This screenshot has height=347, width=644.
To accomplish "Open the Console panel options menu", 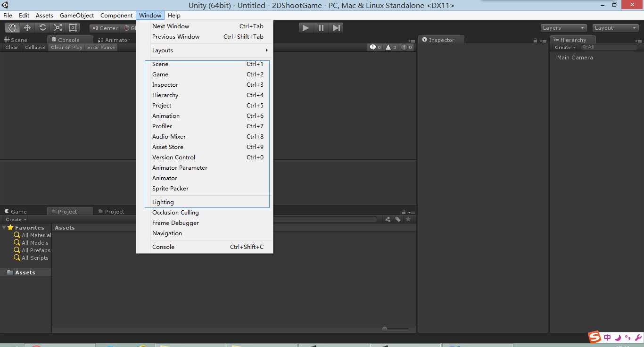I will coord(412,41).
